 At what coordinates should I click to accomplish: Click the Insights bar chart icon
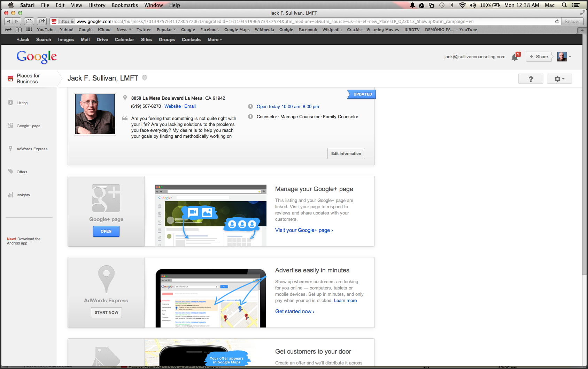pyautogui.click(x=10, y=195)
